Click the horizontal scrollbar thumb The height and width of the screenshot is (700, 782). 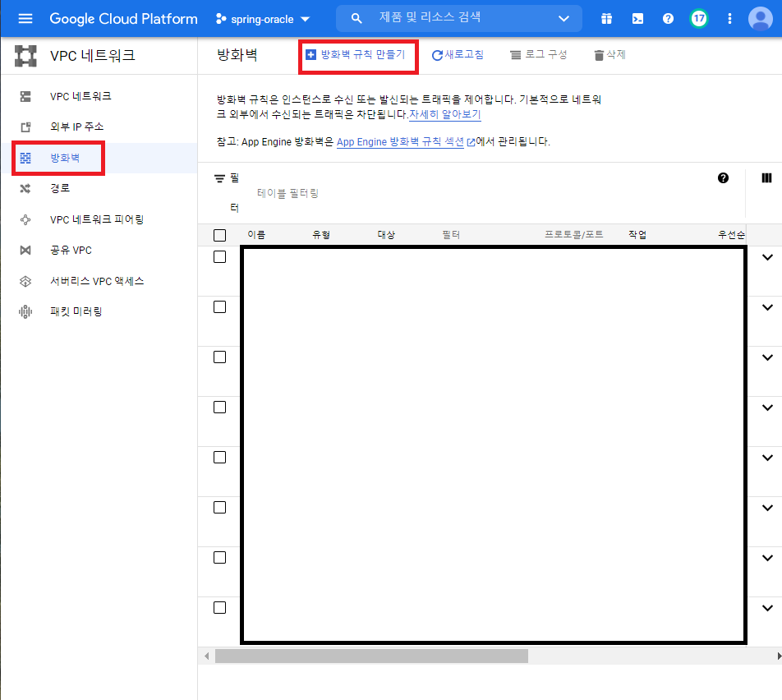click(x=371, y=656)
